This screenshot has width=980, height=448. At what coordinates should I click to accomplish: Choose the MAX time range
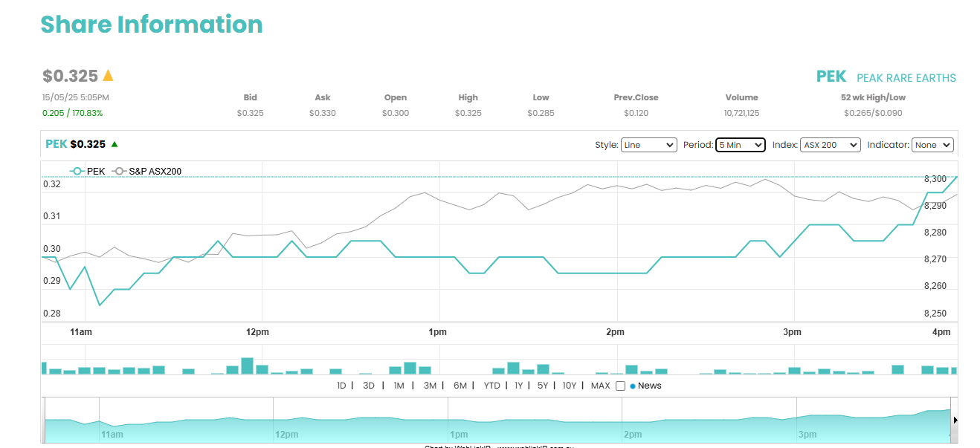click(x=600, y=386)
